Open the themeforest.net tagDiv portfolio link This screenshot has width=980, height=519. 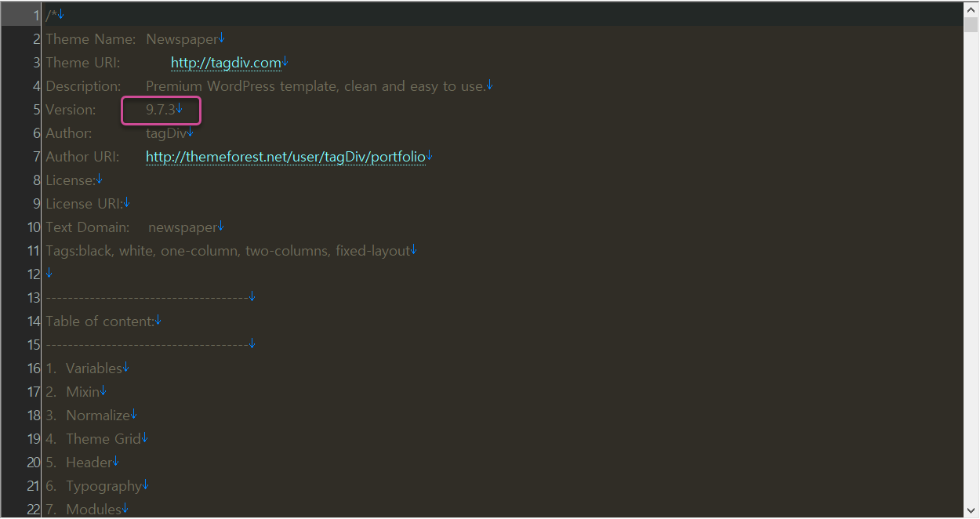[285, 157]
